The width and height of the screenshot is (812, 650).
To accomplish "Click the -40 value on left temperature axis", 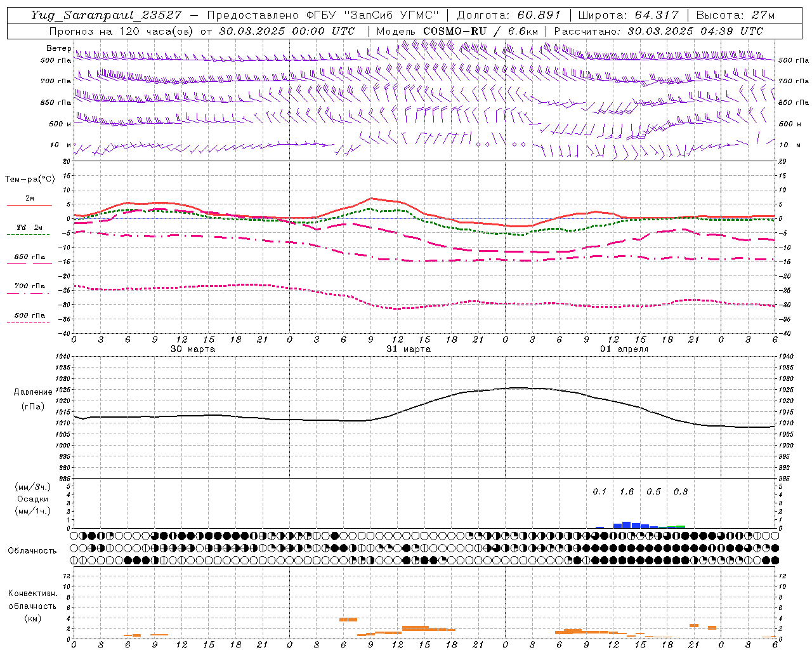I will (x=63, y=333).
